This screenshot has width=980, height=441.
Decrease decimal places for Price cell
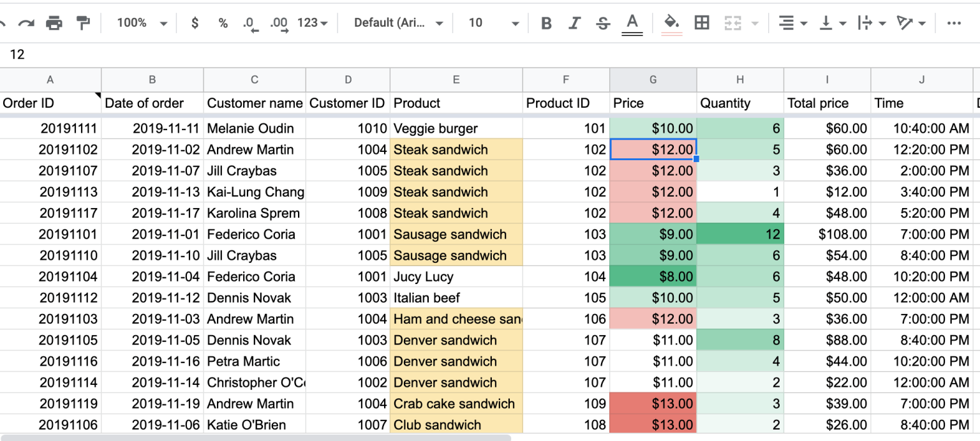tap(250, 22)
